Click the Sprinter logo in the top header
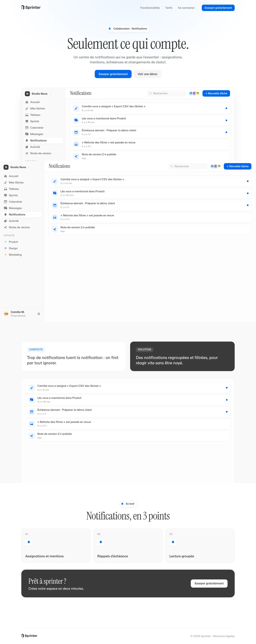This screenshot has height=644, width=256. click(31, 7)
